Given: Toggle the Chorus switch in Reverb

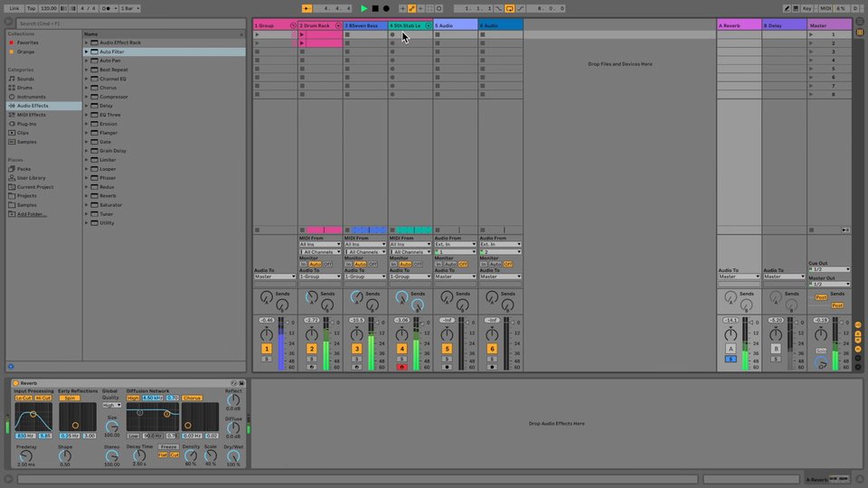Looking at the screenshot, I should coord(192,398).
